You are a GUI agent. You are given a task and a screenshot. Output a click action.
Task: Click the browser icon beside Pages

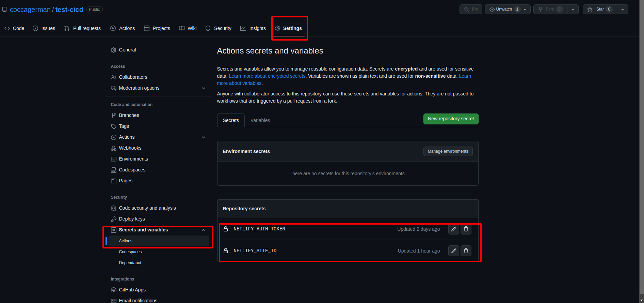pyautogui.click(x=114, y=181)
